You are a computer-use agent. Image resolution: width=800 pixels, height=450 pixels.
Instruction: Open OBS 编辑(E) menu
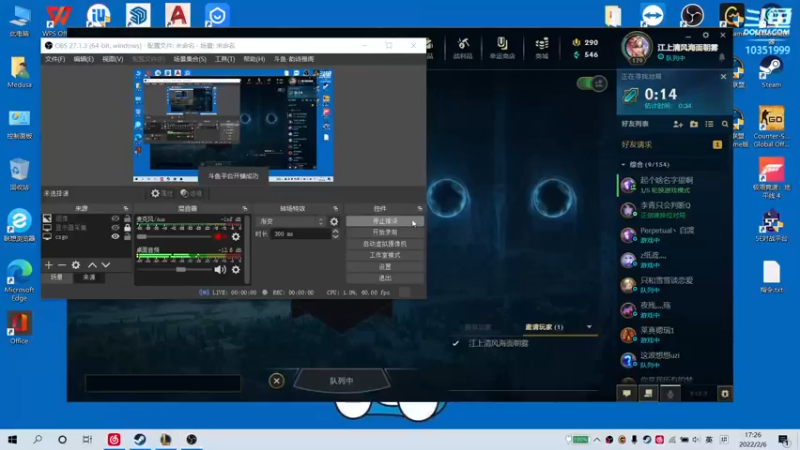[x=83, y=59]
